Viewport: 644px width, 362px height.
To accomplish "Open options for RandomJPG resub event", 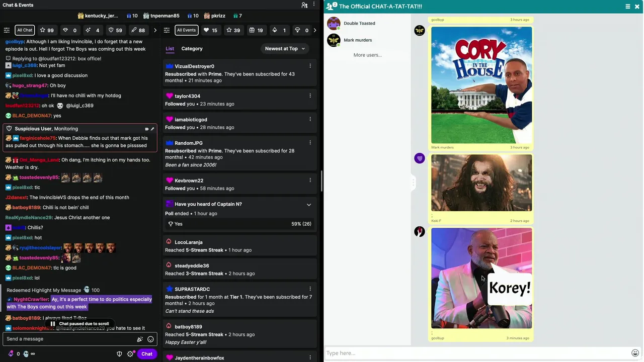I will 310,143.
